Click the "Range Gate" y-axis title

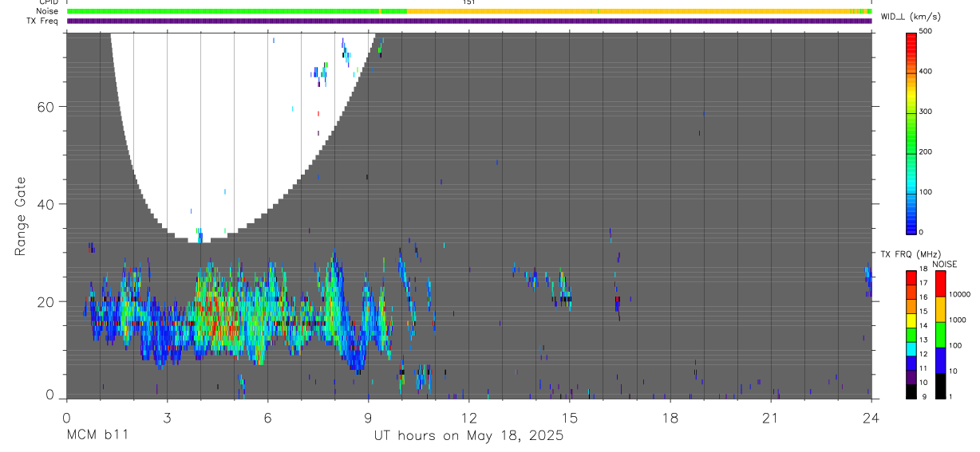(22, 216)
